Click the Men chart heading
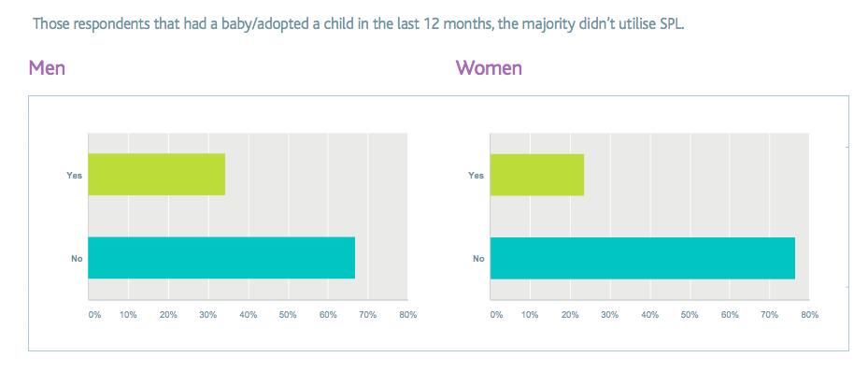Image resolution: width=868 pixels, height=386 pixels. tap(47, 67)
